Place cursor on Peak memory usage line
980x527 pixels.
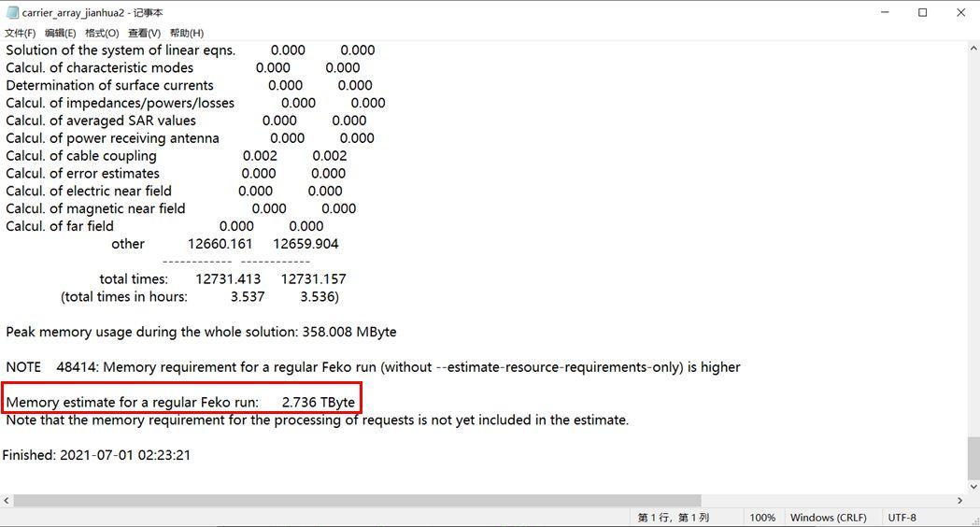point(201,332)
